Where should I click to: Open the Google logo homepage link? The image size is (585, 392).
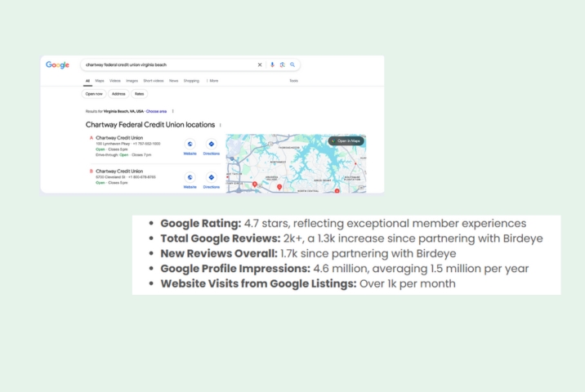coord(57,65)
